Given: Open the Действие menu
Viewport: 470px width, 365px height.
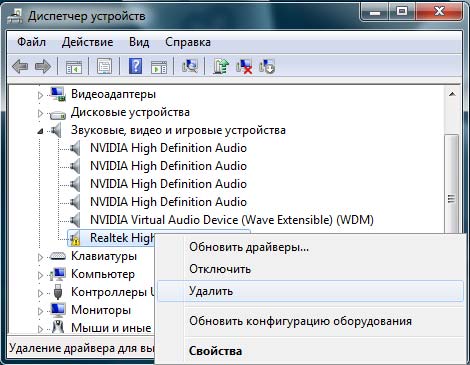Looking at the screenshot, I should (87, 42).
